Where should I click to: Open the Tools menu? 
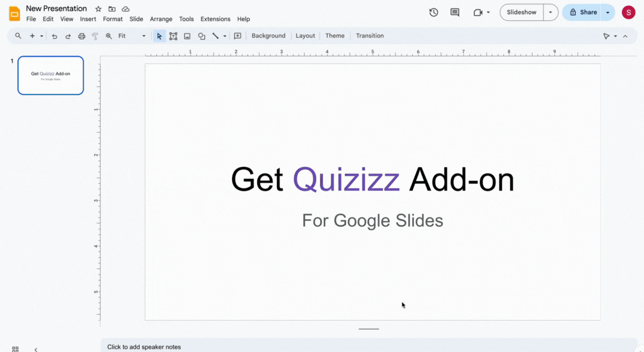(186, 19)
